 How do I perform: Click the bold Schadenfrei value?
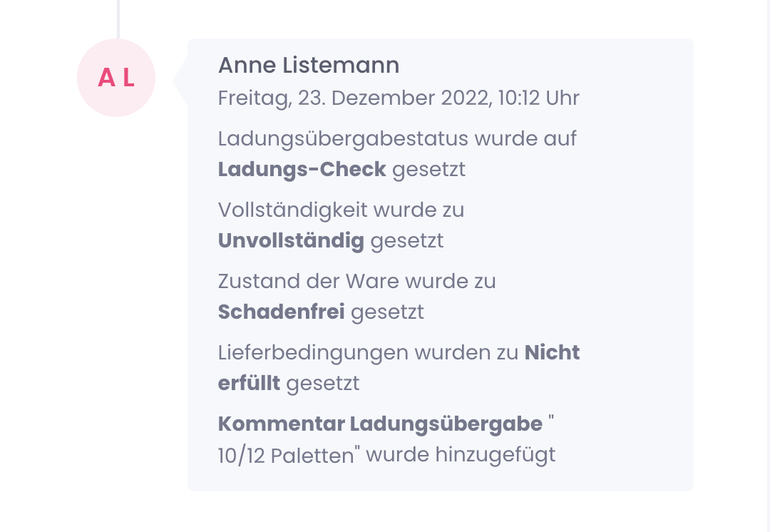[281, 312]
